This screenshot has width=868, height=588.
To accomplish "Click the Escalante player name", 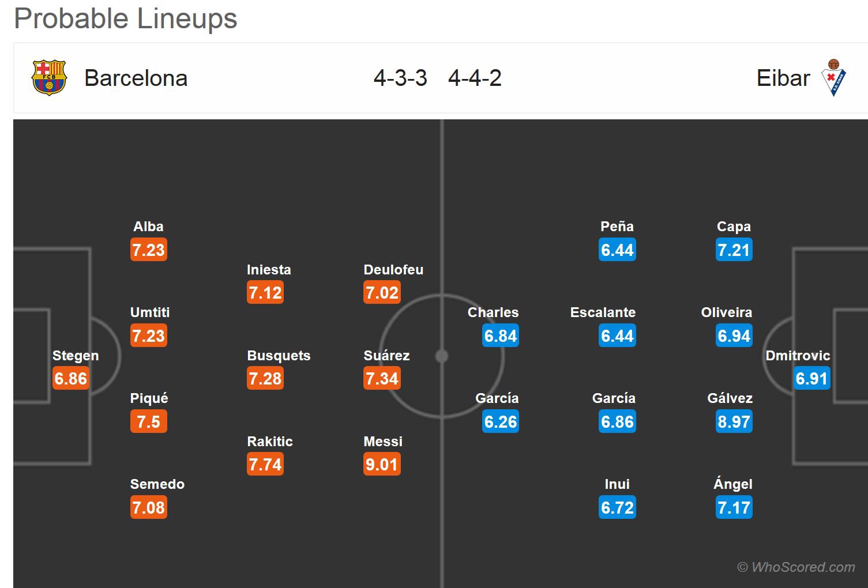I will click(603, 312).
